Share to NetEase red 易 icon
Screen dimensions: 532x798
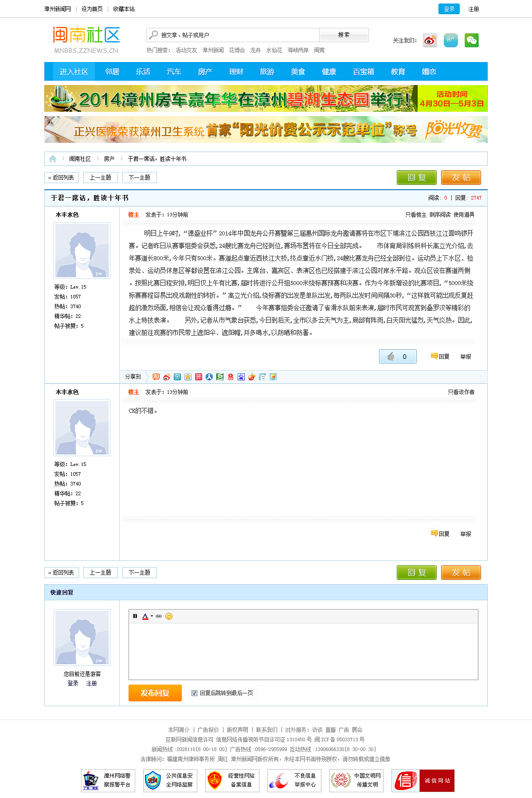tap(231, 377)
